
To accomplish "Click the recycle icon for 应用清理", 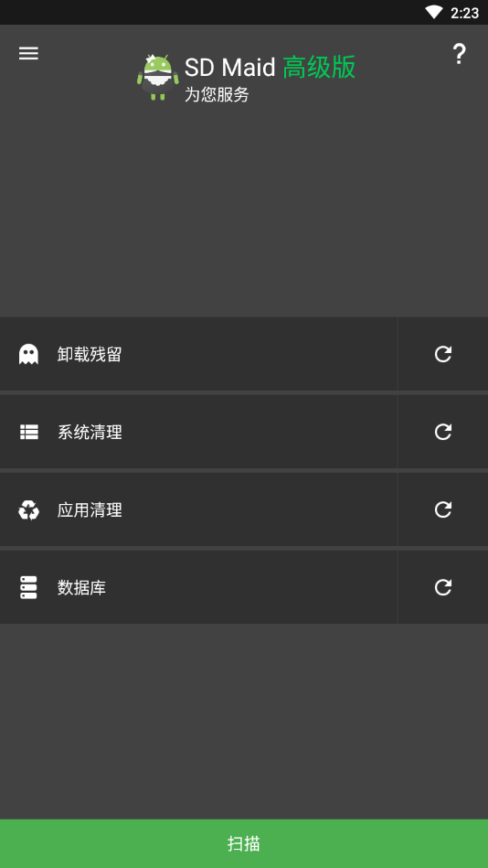I will coord(28,509).
